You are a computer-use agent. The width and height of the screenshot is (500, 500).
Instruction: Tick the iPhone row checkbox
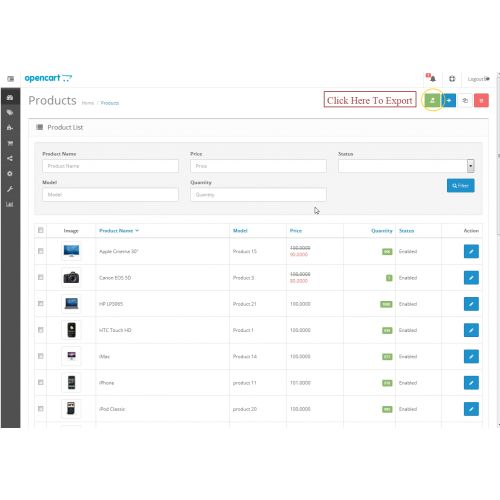(x=41, y=382)
